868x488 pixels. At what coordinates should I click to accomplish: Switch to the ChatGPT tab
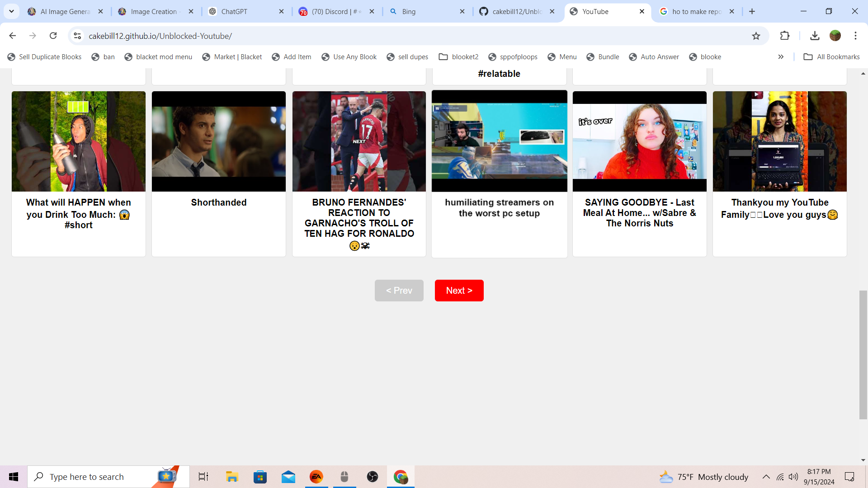click(234, 12)
